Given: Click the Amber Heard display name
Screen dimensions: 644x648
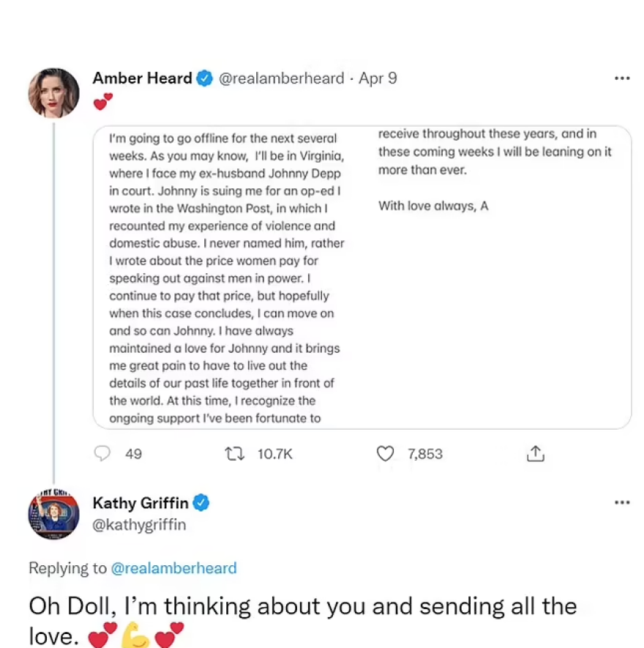Looking at the screenshot, I should (142, 78).
